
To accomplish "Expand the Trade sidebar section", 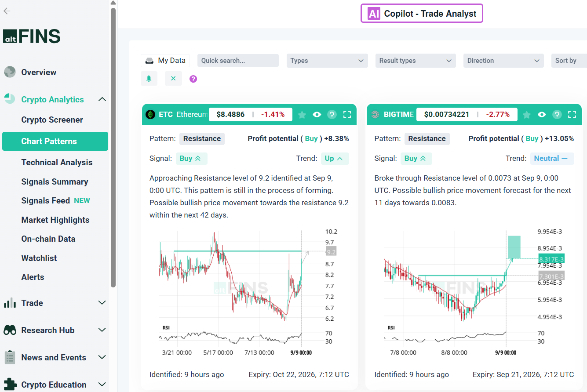I will 55,303.
